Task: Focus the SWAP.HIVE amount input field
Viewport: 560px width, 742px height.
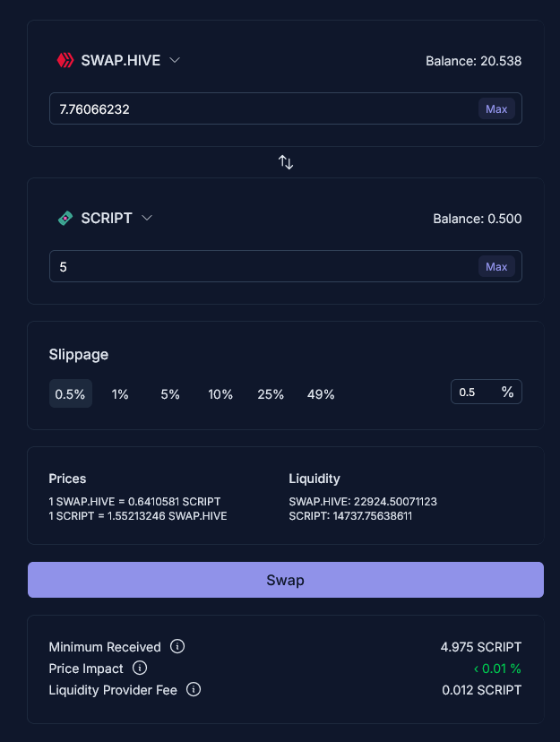Action: tap(260, 109)
